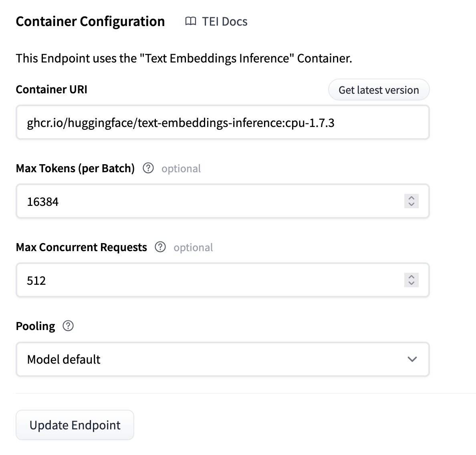Decrement Max Concurrent Requests using down arrow
The image size is (476, 455).
click(411, 283)
